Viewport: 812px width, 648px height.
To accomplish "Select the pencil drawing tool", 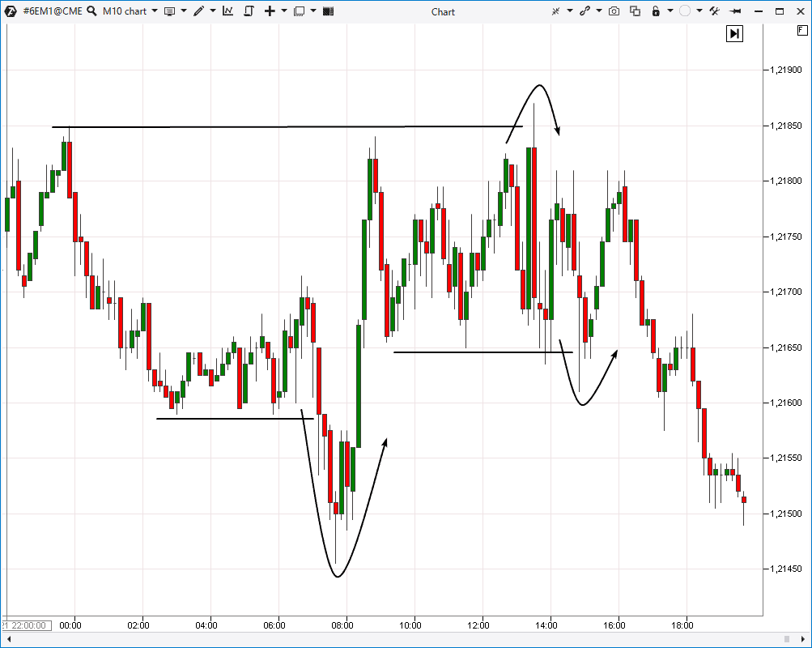I will (199, 11).
